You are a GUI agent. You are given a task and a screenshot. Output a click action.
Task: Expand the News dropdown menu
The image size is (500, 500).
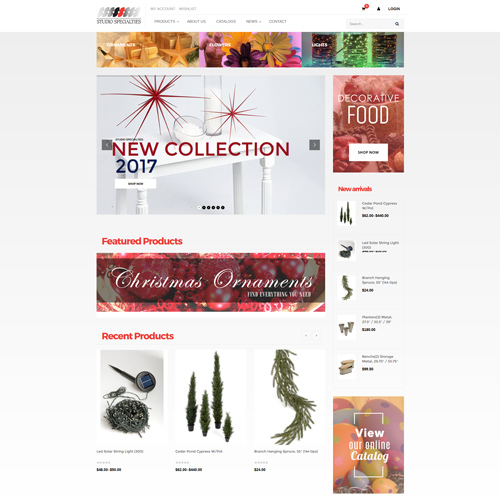[x=253, y=21]
